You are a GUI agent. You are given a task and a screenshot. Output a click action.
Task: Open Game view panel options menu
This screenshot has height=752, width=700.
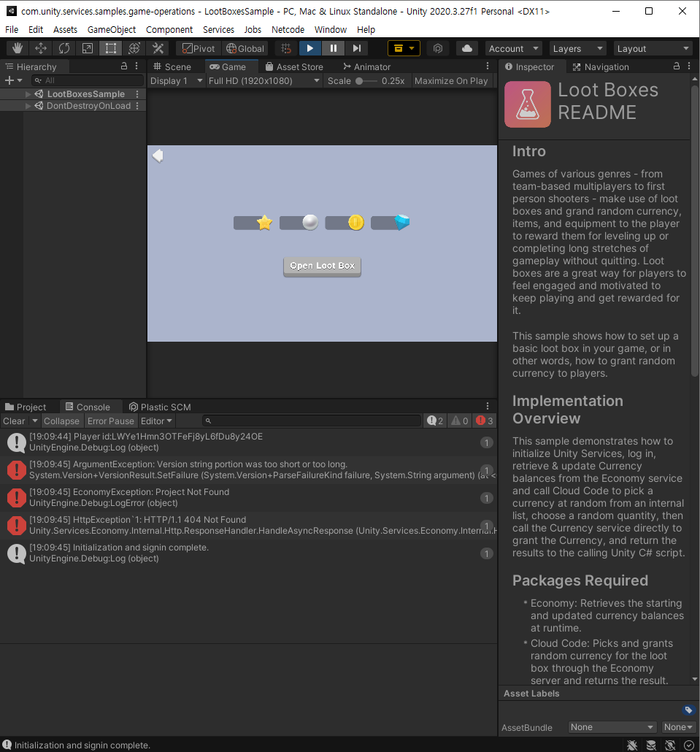click(488, 66)
